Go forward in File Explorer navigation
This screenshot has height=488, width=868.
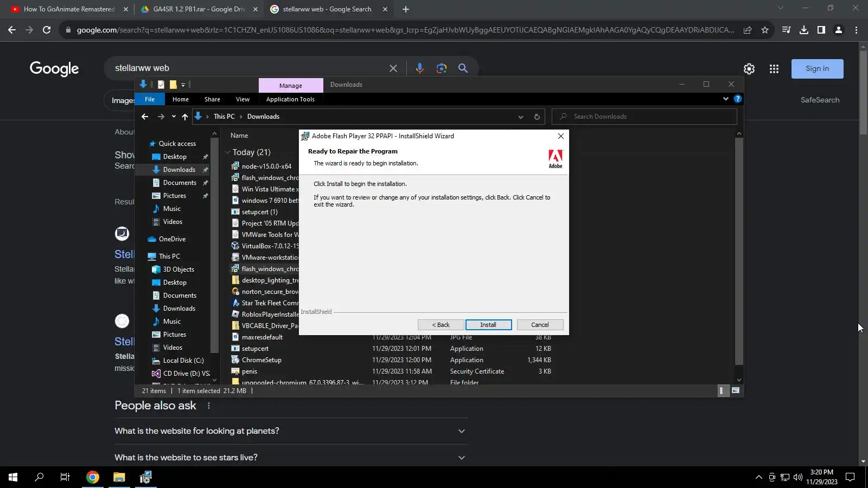pos(161,117)
